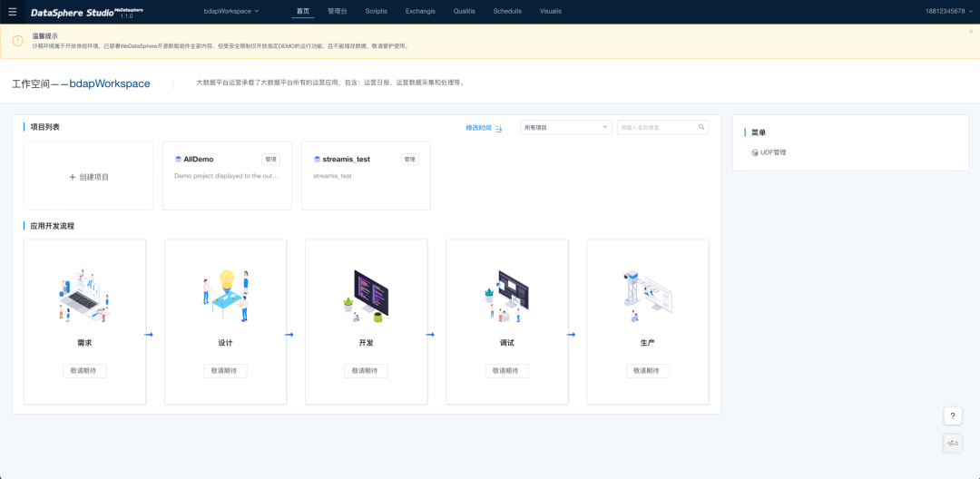The image size is (980, 479).
Task: Click the question mark help button
Action: (x=953, y=415)
